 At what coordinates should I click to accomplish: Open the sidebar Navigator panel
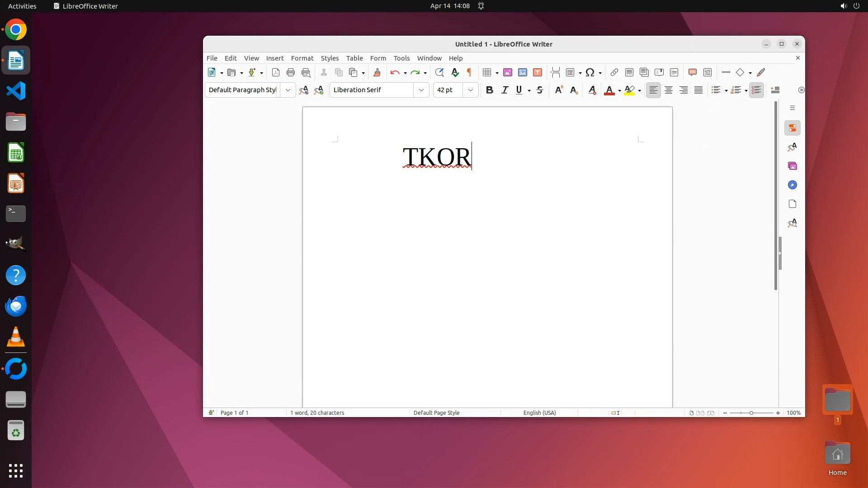[x=793, y=185]
